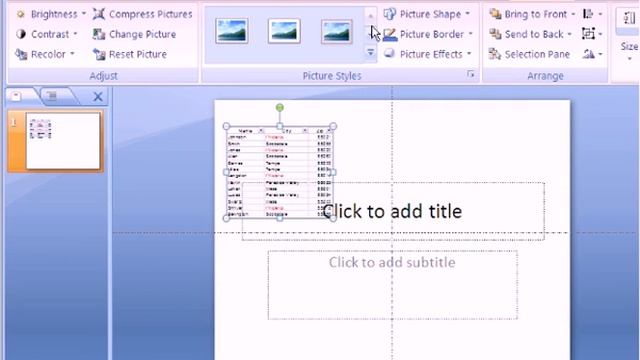This screenshot has height=360, width=640.
Task: Open the Brightness adjustment menu
Action: (x=51, y=14)
